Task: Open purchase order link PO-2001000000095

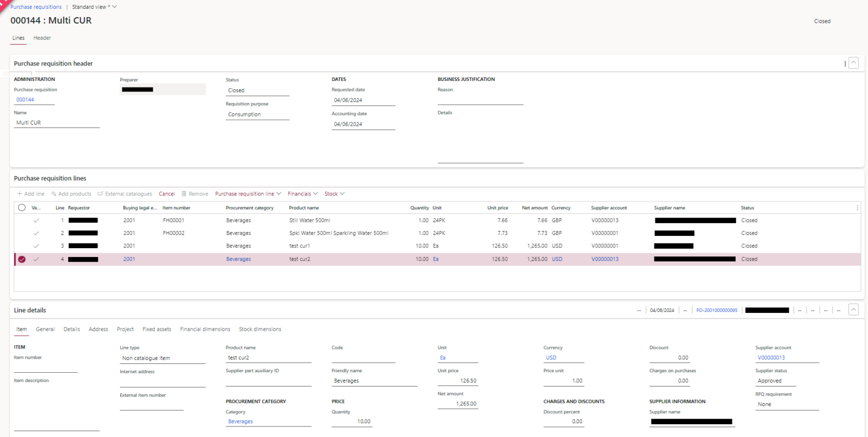Action: [716, 311]
